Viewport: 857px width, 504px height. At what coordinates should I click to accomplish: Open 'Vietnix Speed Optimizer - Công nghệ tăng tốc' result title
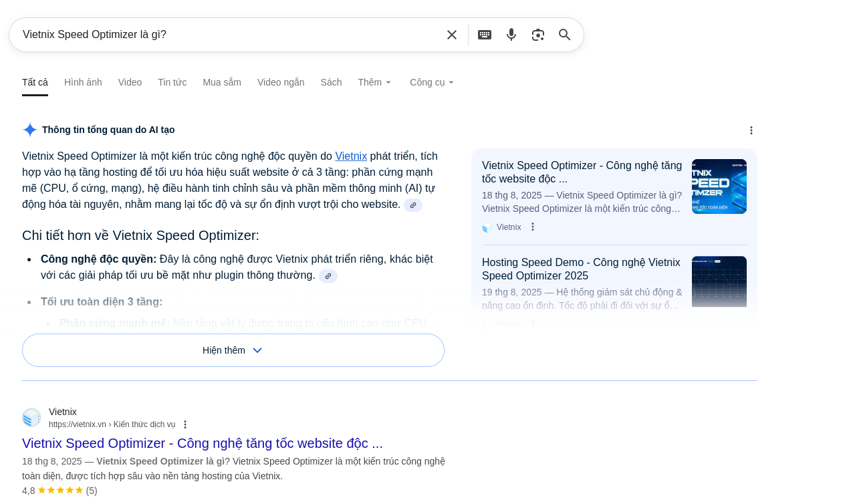tap(202, 443)
